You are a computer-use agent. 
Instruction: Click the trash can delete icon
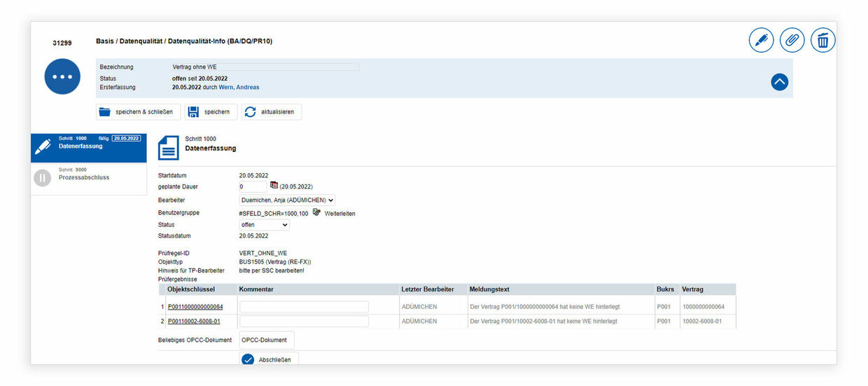click(822, 40)
